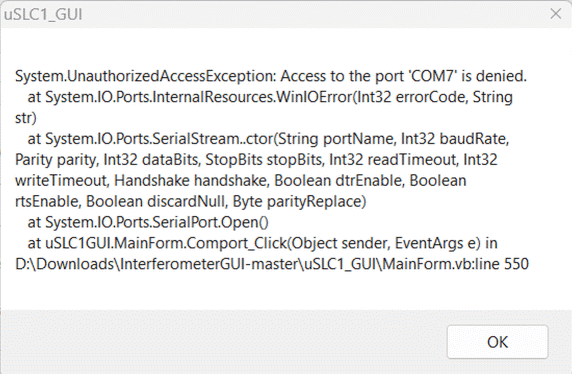The width and height of the screenshot is (572, 374).
Task: Click the 'writeTimeout' parameter text
Action: pyautogui.click(x=62, y=181)
